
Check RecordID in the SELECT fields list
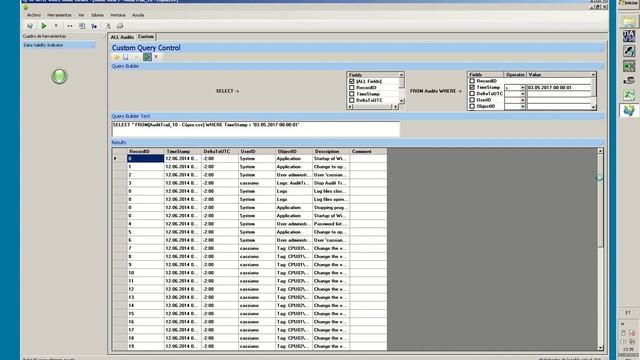pyautogui.click(x=352, y=88)
